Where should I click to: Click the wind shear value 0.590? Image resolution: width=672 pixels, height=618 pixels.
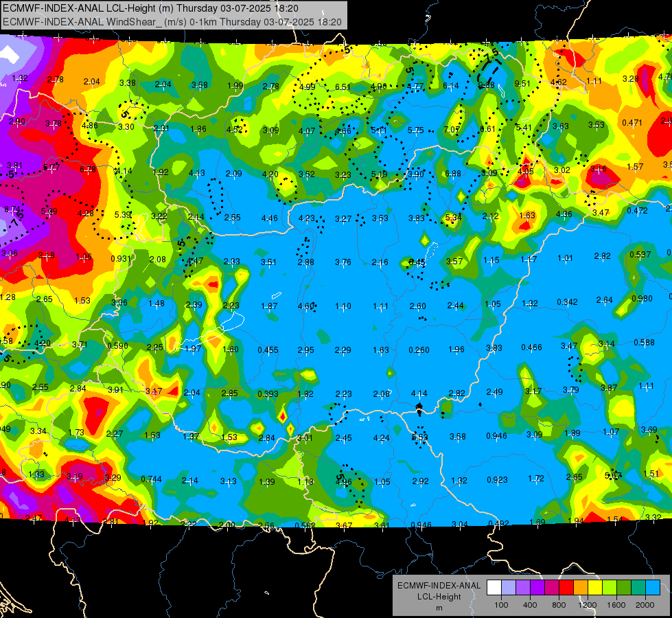point(118,345)
